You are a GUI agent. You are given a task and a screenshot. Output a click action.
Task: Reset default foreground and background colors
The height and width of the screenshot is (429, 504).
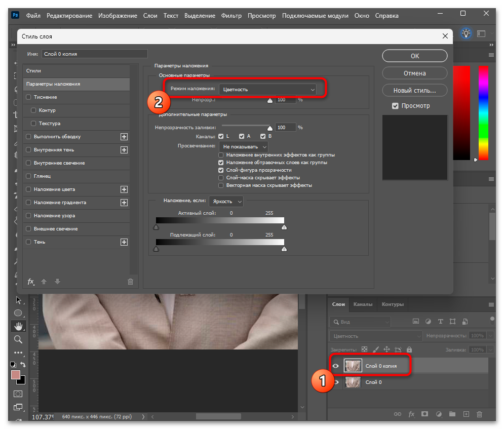coord(13,364)
